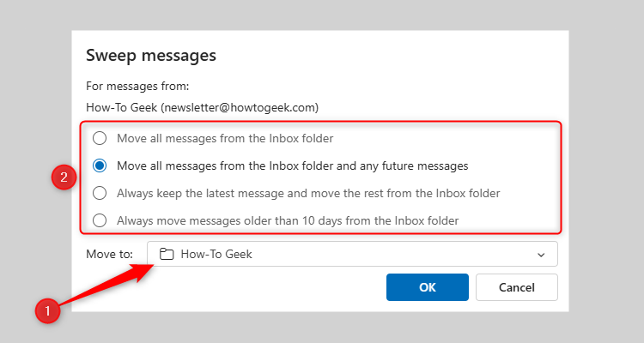Select radio for moving all Inbox messages

[x=100, y=138]
